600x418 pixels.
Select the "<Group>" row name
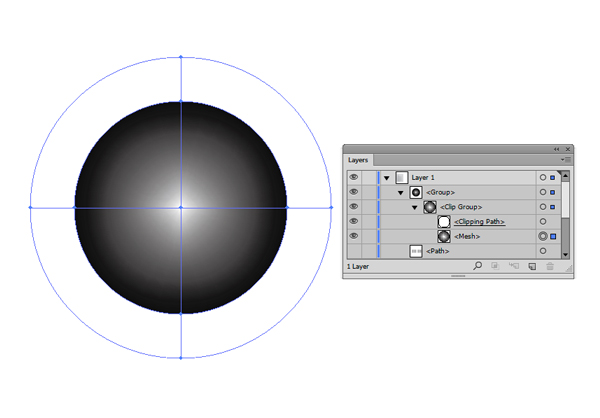coord(440,192)
